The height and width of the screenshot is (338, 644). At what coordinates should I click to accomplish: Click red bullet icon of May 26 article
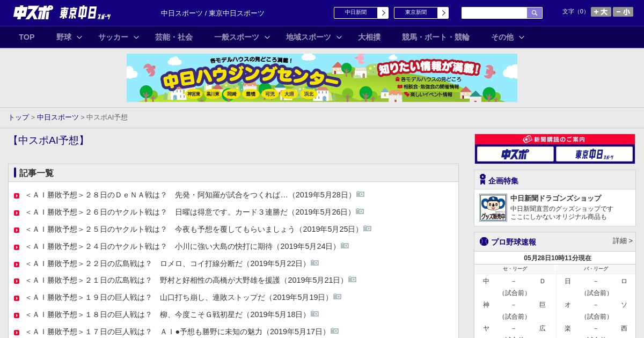[x=17, y=213]
